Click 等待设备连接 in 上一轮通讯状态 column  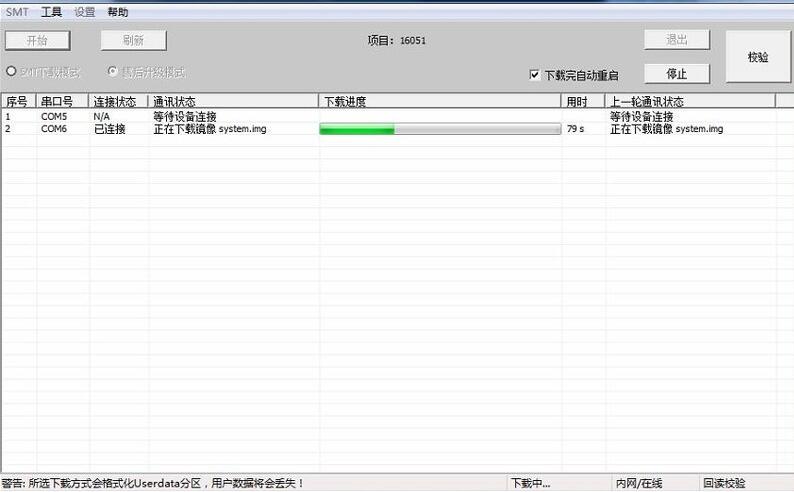point(642,116)
